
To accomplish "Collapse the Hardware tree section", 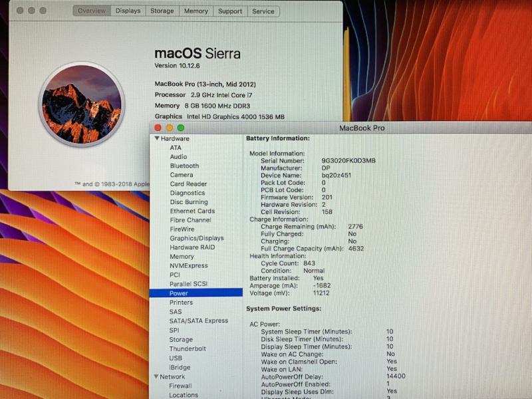I will (x=157, y=139).
